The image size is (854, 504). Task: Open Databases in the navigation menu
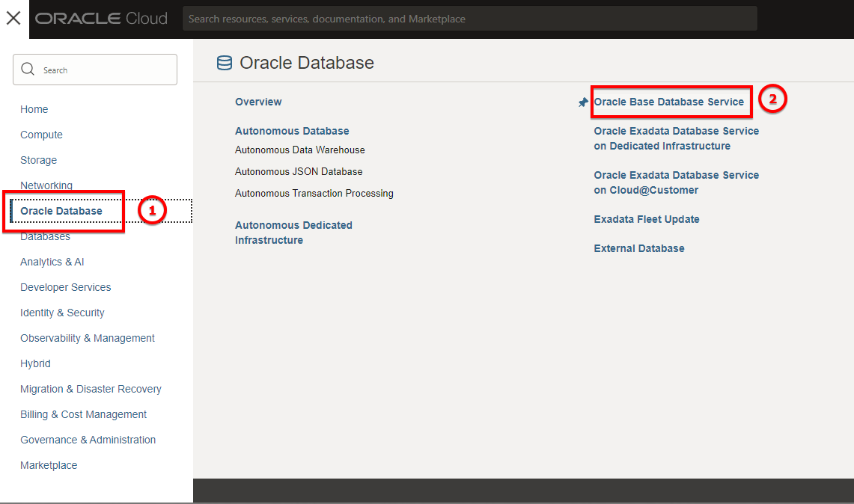[45, 237]
